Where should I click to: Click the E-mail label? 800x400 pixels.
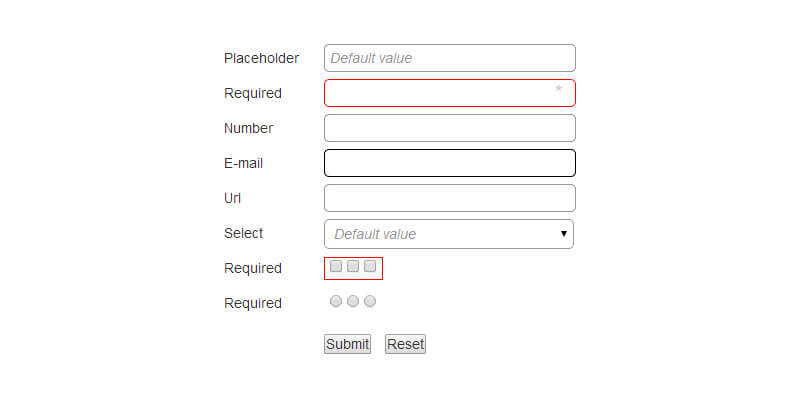pos(243,163)
